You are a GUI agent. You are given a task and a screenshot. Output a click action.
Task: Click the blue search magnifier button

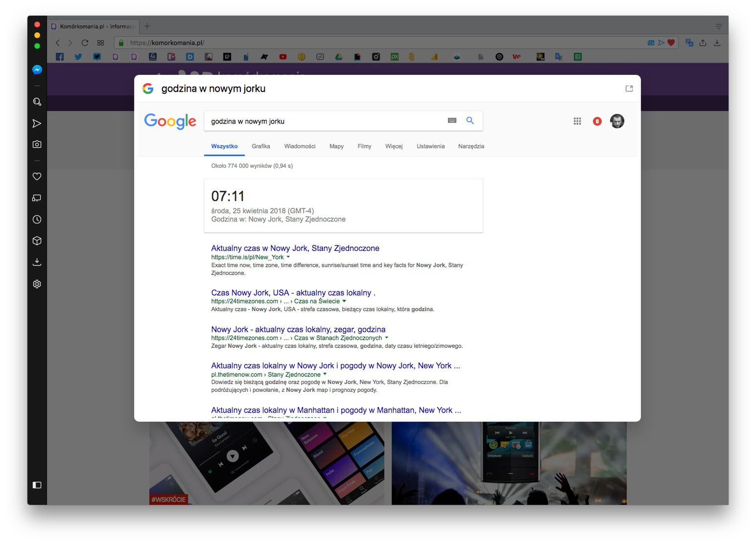[x=470, y=120]
